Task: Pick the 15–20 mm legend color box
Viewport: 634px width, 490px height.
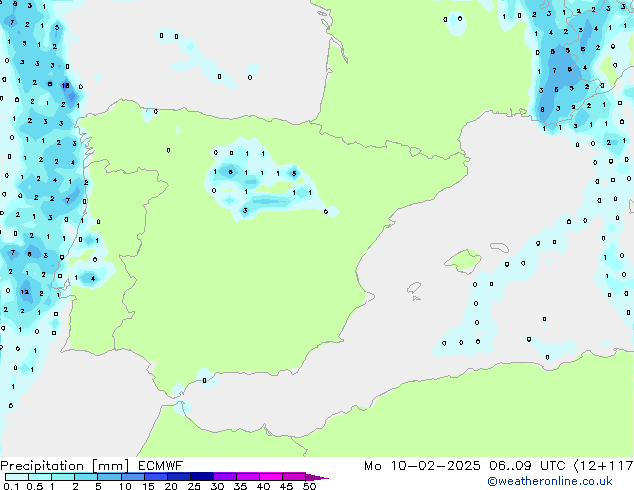Action: pyautogui.click(x=155, y=477)
